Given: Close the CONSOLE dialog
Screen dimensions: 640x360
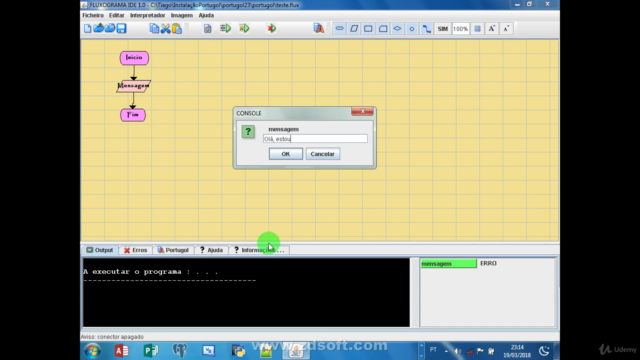Looking at the screenshot, I should 362,111.
